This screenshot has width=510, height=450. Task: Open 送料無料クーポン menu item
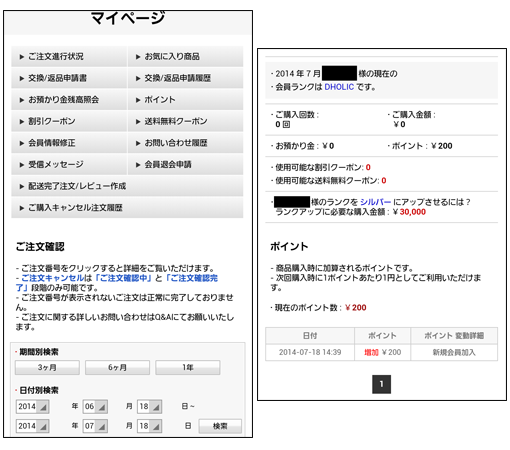click(x=185, y=121)
